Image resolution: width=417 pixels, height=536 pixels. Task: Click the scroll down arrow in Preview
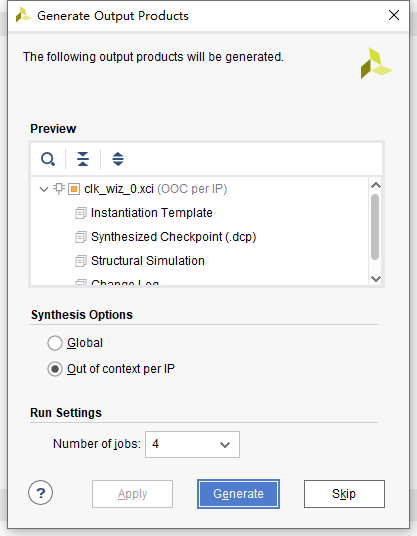376,279
